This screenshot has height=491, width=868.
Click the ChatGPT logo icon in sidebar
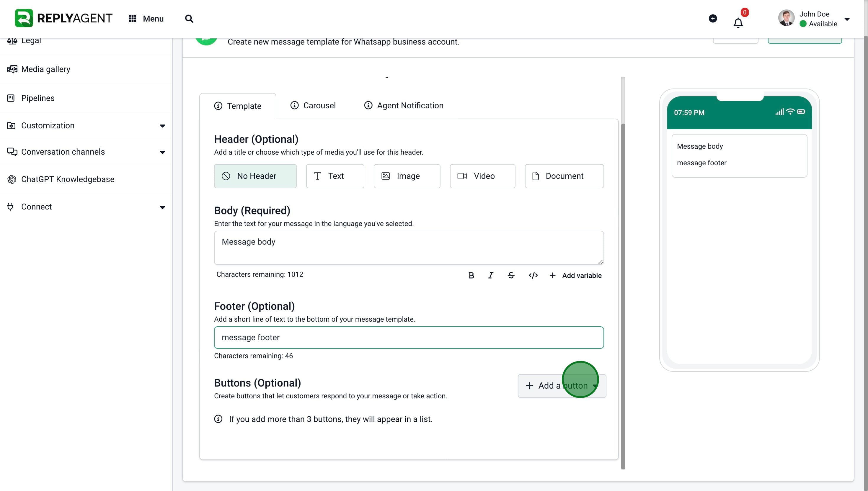(12, 179)
